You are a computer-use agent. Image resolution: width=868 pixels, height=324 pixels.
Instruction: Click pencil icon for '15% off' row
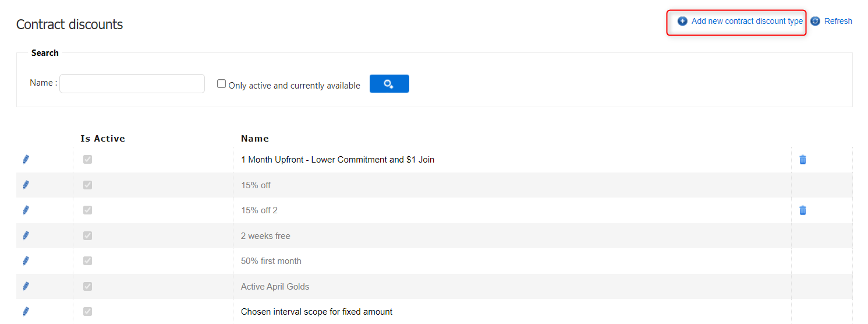tap(26, 185)
